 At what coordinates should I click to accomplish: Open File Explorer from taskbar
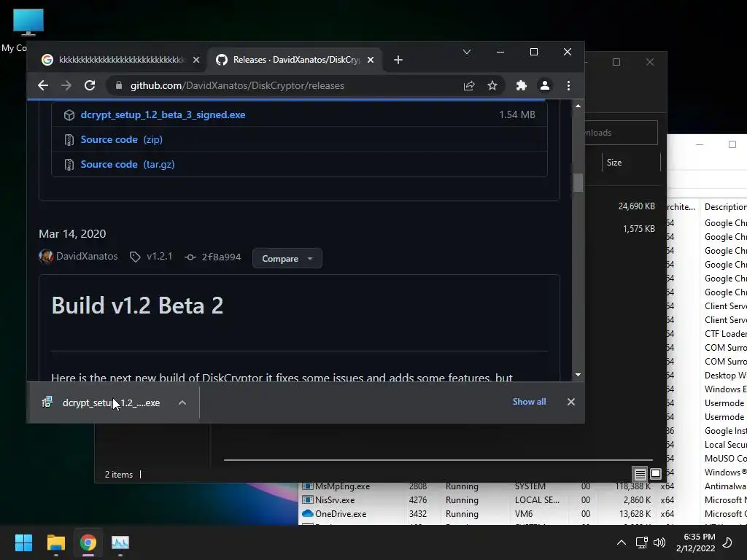[55, 542]
